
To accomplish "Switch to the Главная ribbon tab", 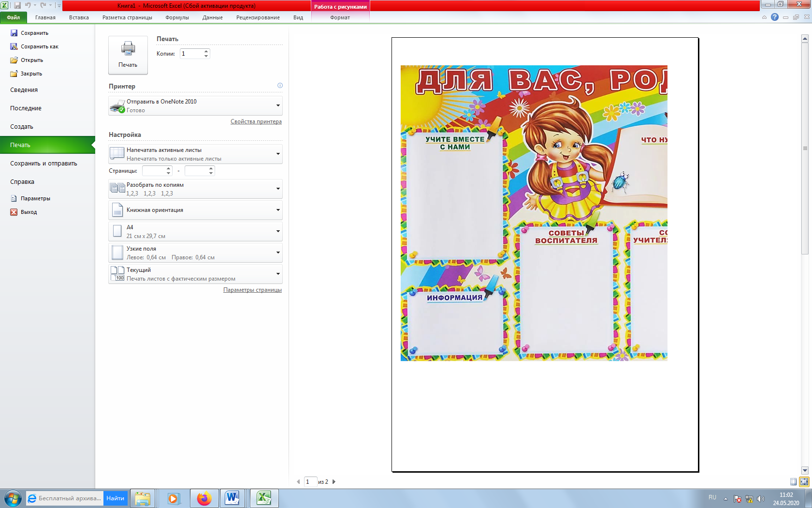I will click(x=45, y=17).
